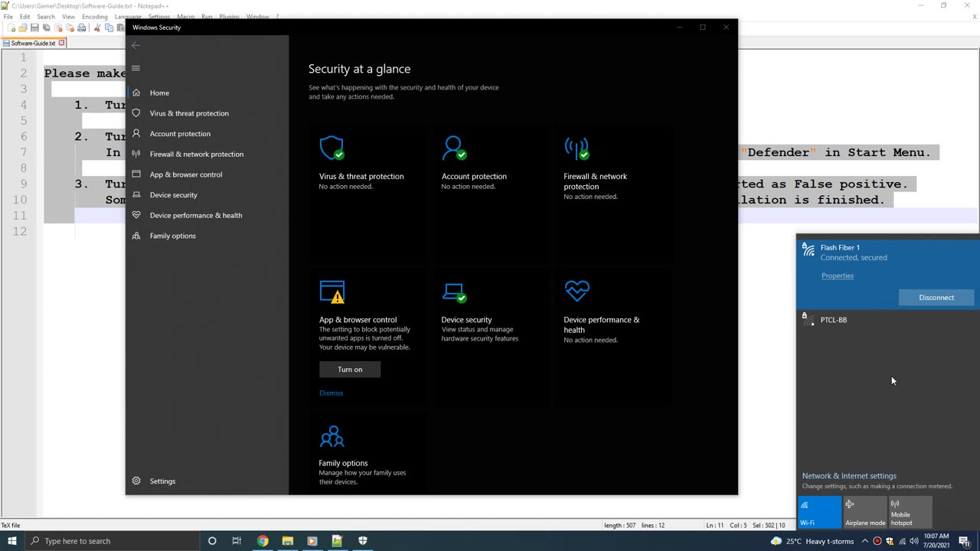Image resolution: width=980 pixels, height=551 pixels.
Task: Click the back arrow in Windows Security
Action: click(x=136, y=45)
